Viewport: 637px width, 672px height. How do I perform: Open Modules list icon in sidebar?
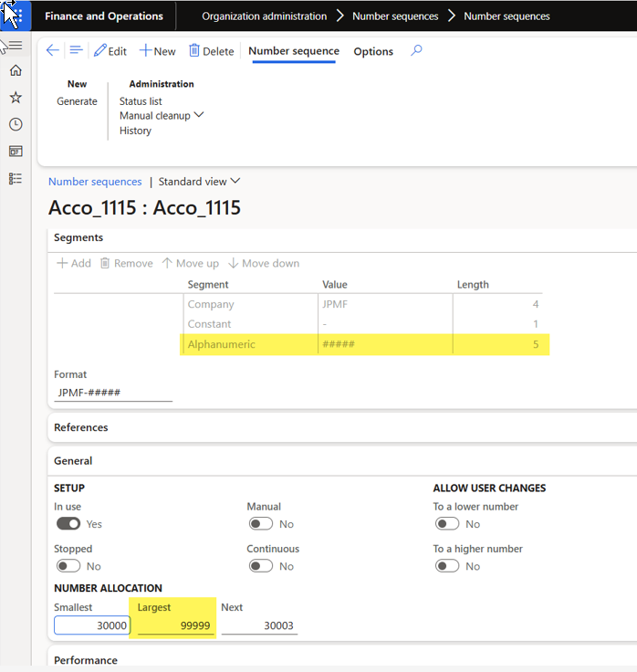16,178
